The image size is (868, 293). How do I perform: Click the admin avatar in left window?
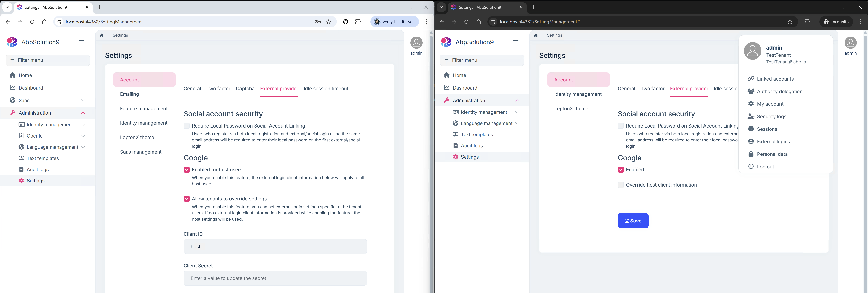click(416, 43)
